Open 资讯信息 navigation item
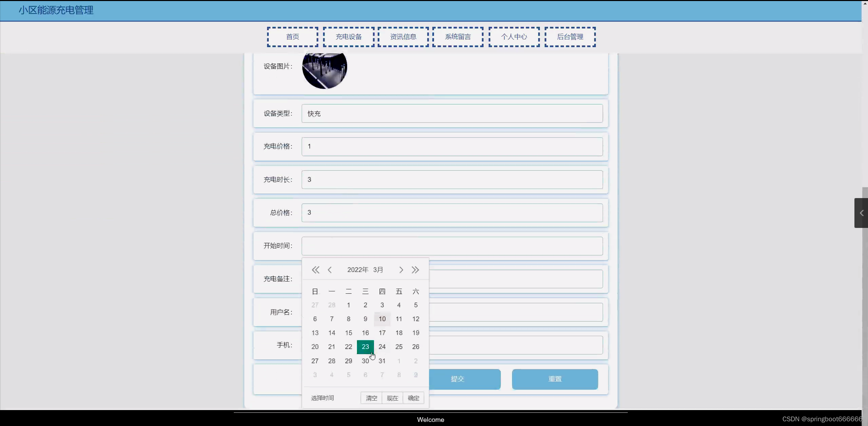This screenshot has height=426, width=868. 403,37
